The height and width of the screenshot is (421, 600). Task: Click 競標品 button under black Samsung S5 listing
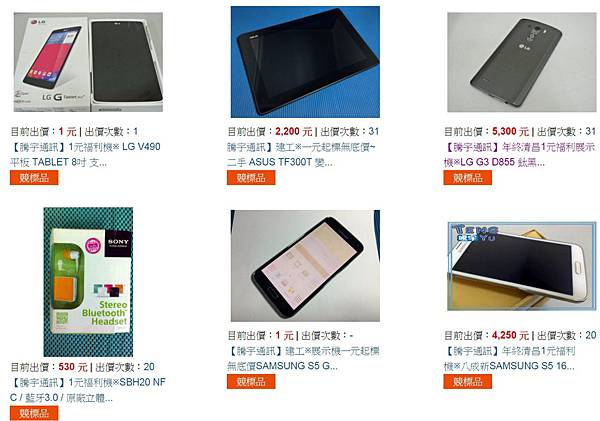click(x=251, y=382)
